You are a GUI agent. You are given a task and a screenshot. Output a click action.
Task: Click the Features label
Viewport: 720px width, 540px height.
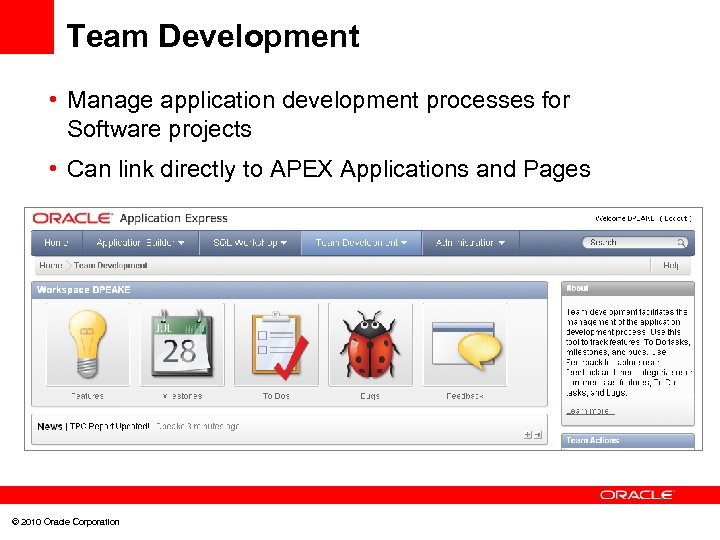click(88, 396)
